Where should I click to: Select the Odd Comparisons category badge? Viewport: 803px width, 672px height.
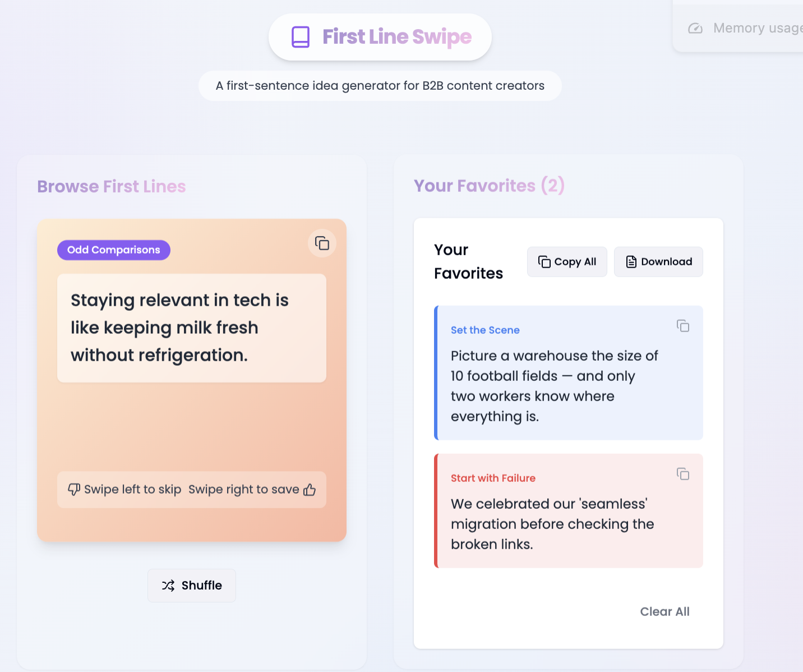(114, 250)
